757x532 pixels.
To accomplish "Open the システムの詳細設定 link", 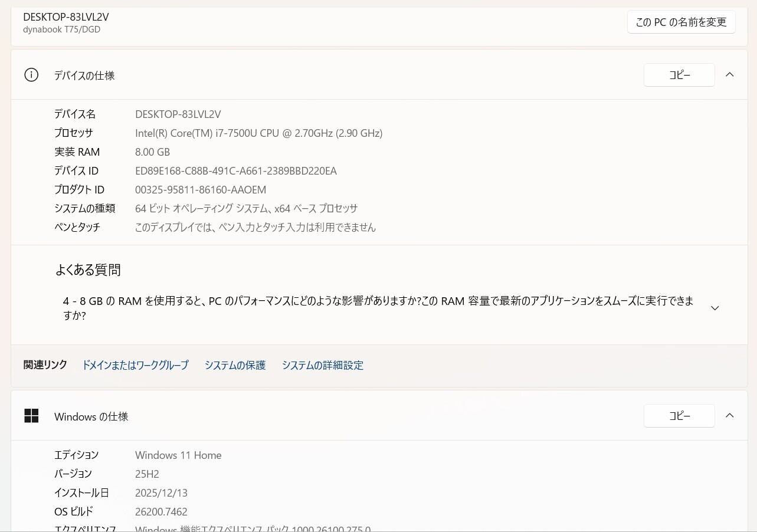I will (x=323, y=365).
